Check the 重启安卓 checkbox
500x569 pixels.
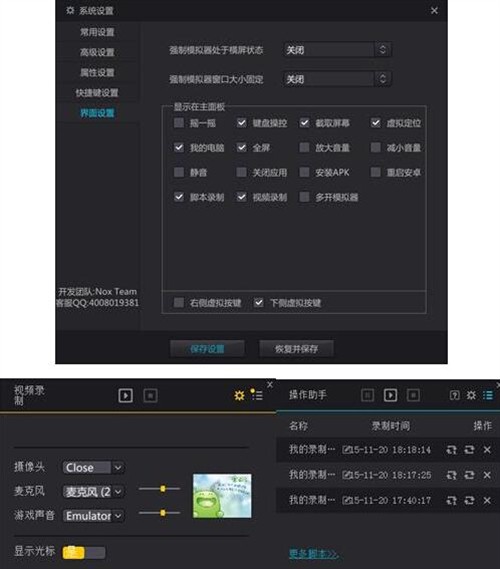pos(375,172)
